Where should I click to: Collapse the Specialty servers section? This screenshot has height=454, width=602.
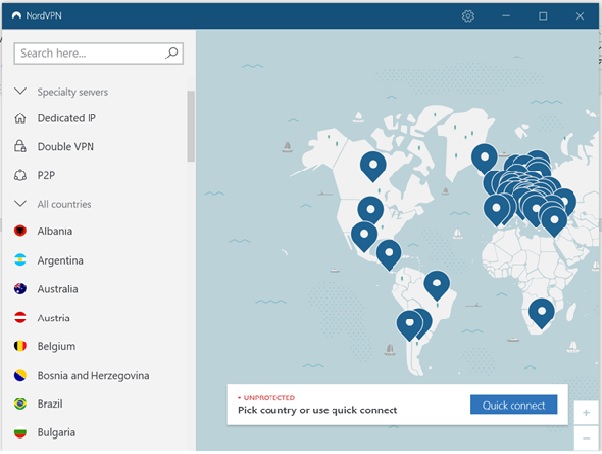pyautogui.click(x=20, y=91)
